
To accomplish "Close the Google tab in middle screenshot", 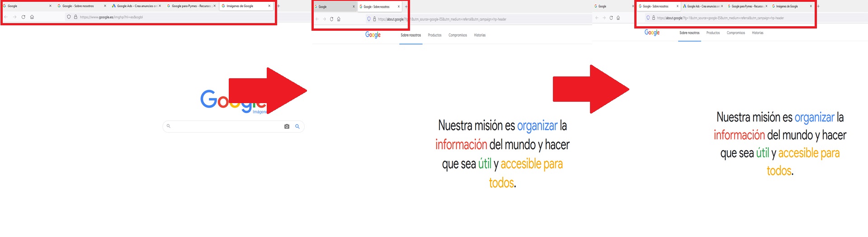I will pos(354,7).
